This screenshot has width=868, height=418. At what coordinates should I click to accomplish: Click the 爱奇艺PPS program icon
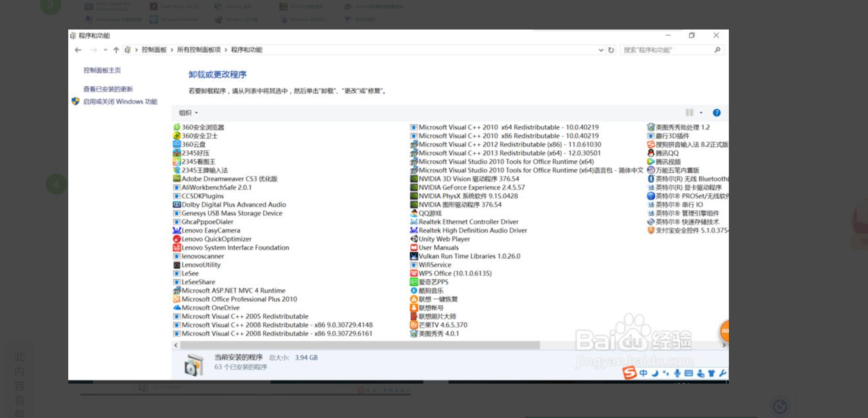click(x=414, y=282)
